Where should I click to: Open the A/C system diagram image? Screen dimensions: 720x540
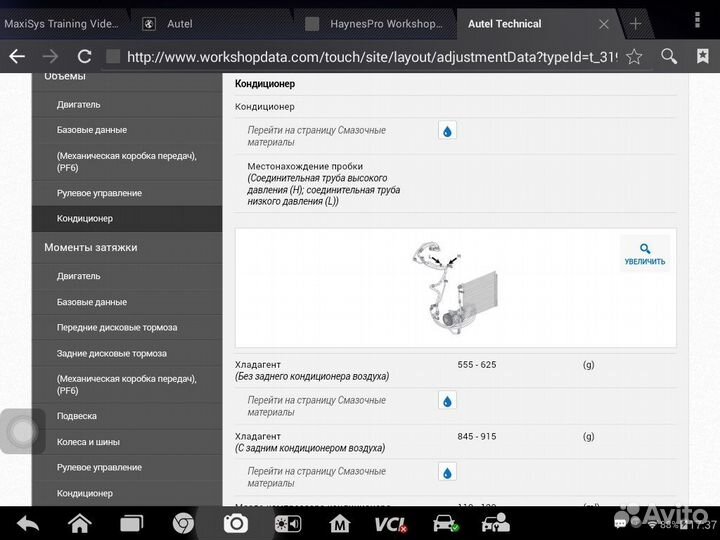455,288
